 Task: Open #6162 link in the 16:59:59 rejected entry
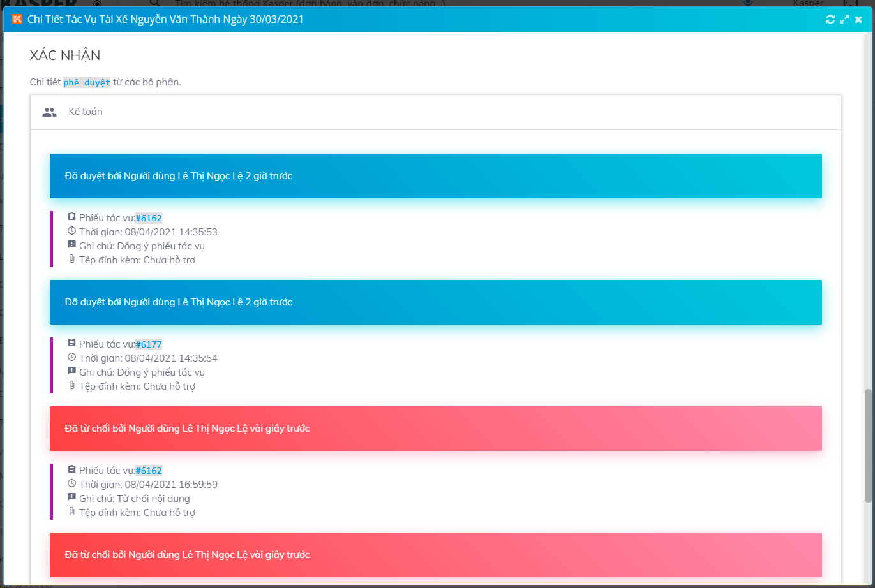(149, 471)
